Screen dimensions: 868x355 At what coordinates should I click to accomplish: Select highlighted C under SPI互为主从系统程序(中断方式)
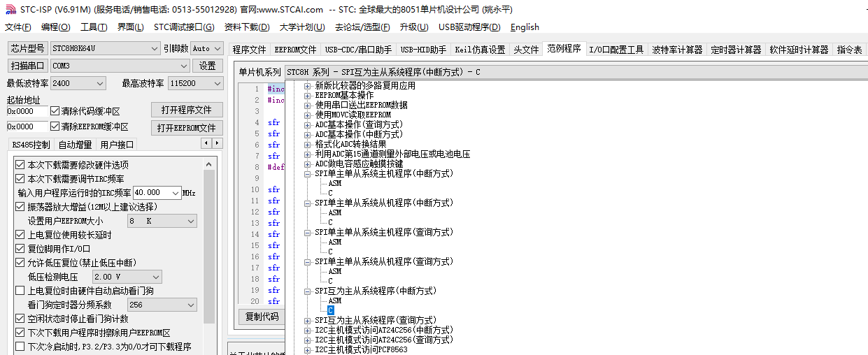click(331, 310)
